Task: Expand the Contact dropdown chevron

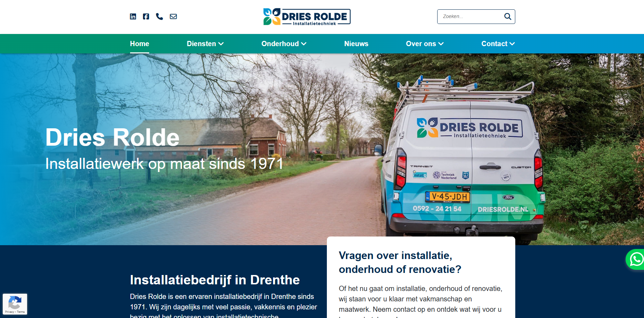Action: click(x=512, y=44)
